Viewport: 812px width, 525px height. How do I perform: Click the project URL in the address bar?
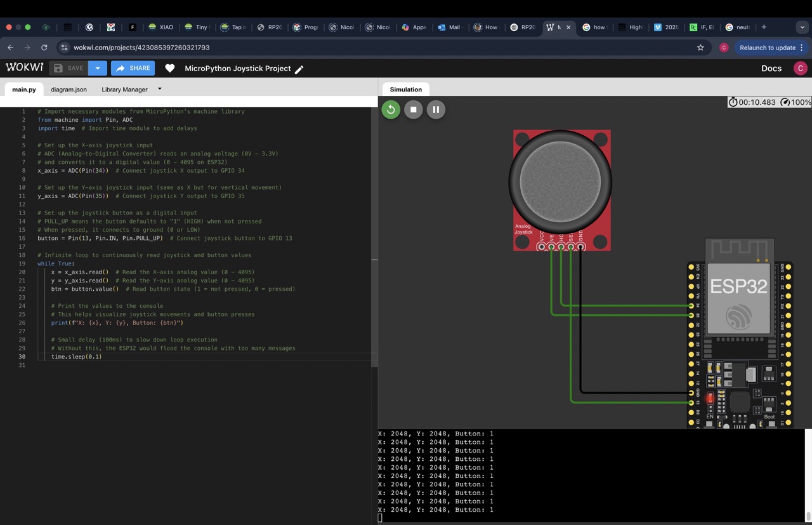[x=141, y=48]
